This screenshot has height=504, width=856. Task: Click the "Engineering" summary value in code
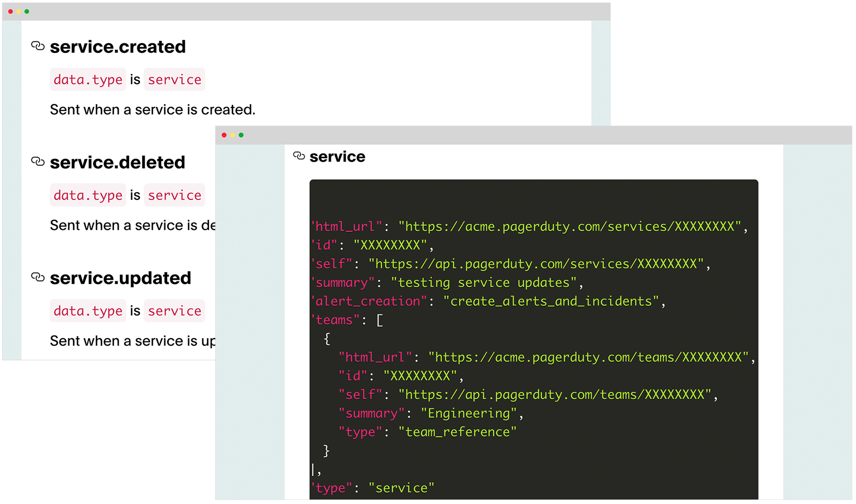pos(469,413)
